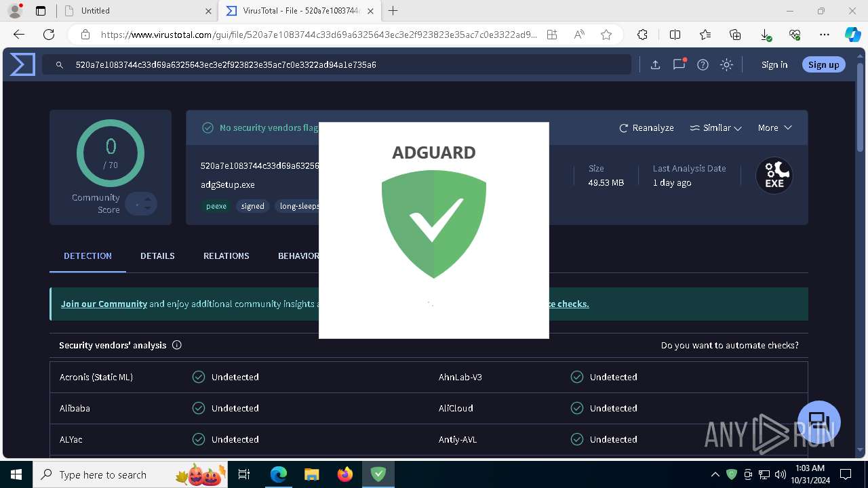868x488 pixels.
Task: Click the Reanalyze button
Action: (x=646, y=127)
